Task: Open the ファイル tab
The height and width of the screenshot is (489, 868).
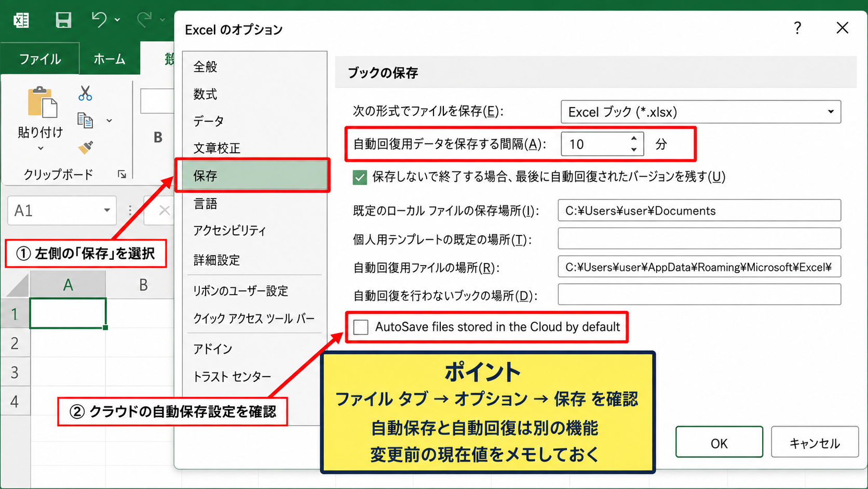Action: tap(40, 59)
